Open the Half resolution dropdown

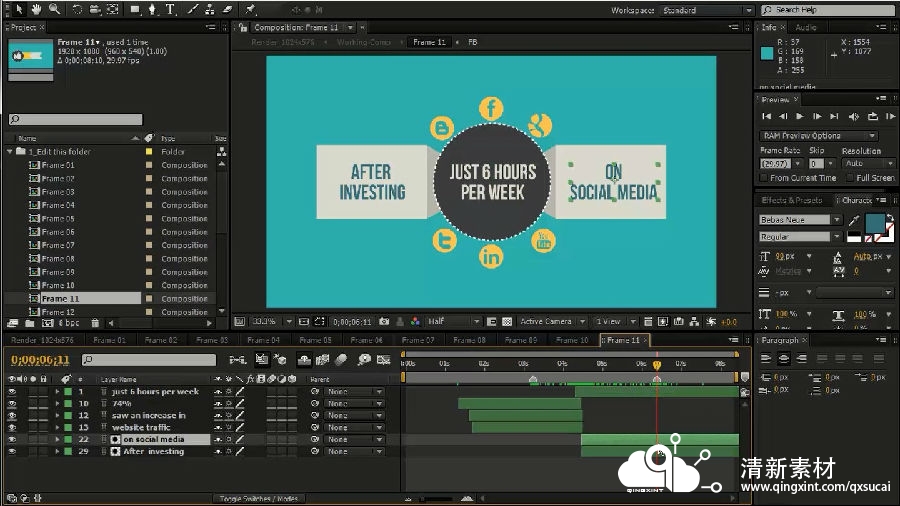click(453, 322)
